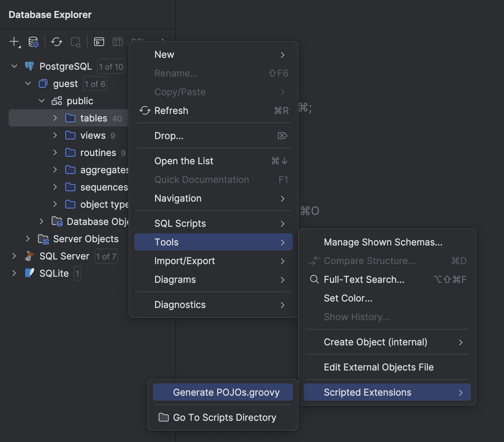Open the query console icon in toolbar

click(x=99, y=42)
